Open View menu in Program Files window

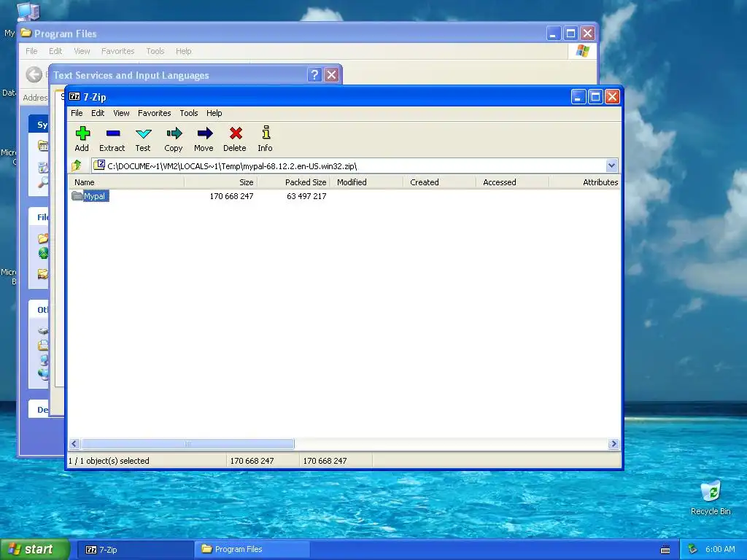(x=82, y=51)
